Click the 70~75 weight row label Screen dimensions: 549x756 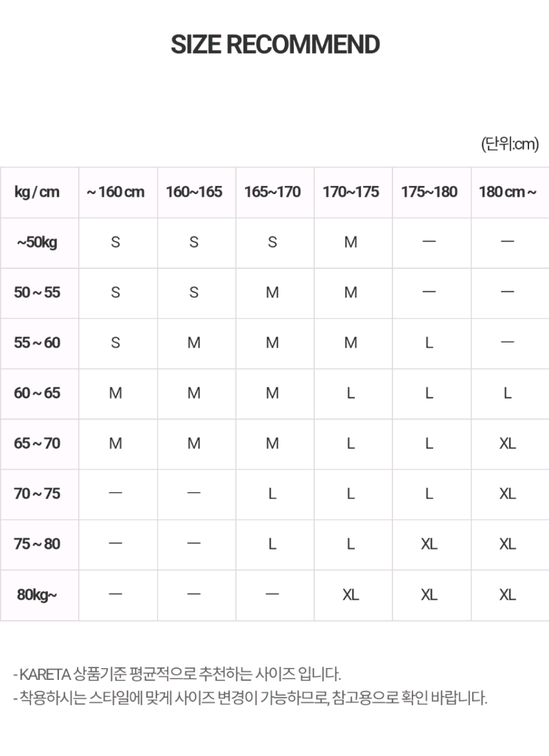point(37,493)
